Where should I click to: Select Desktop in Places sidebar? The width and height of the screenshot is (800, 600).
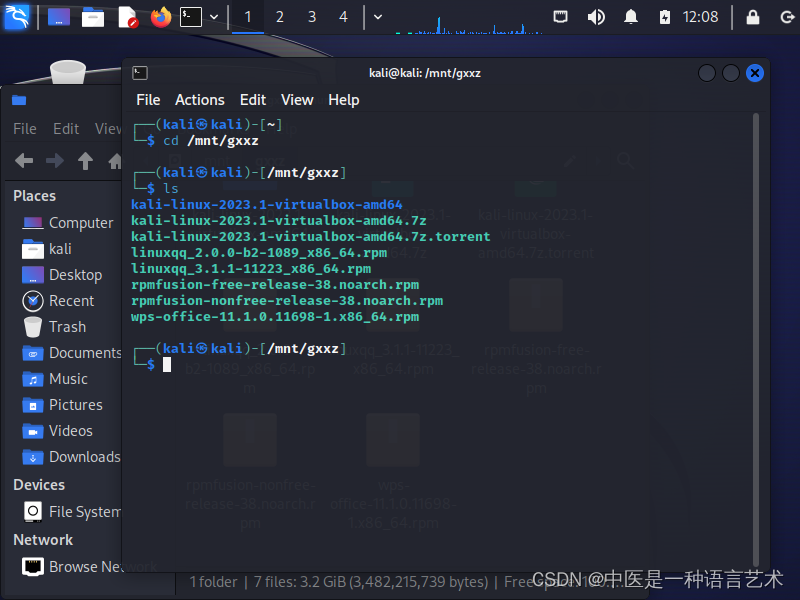tap(62, 275)
